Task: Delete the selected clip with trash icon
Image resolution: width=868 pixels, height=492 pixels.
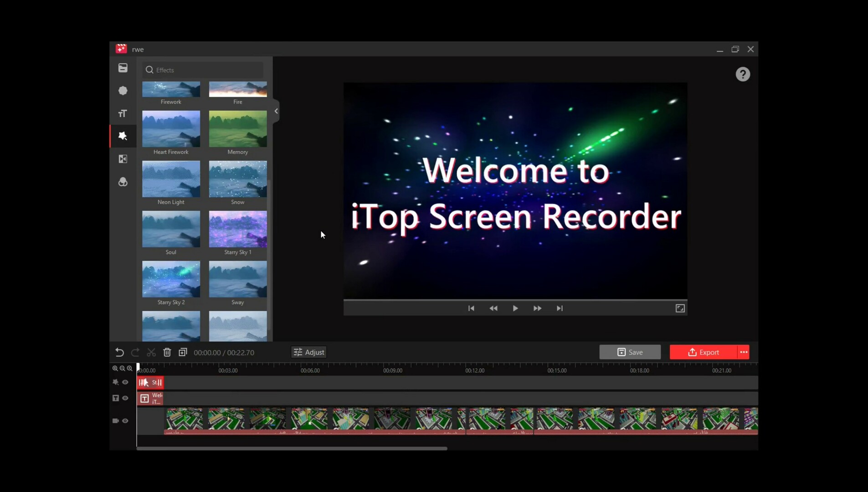Action: 167,352
